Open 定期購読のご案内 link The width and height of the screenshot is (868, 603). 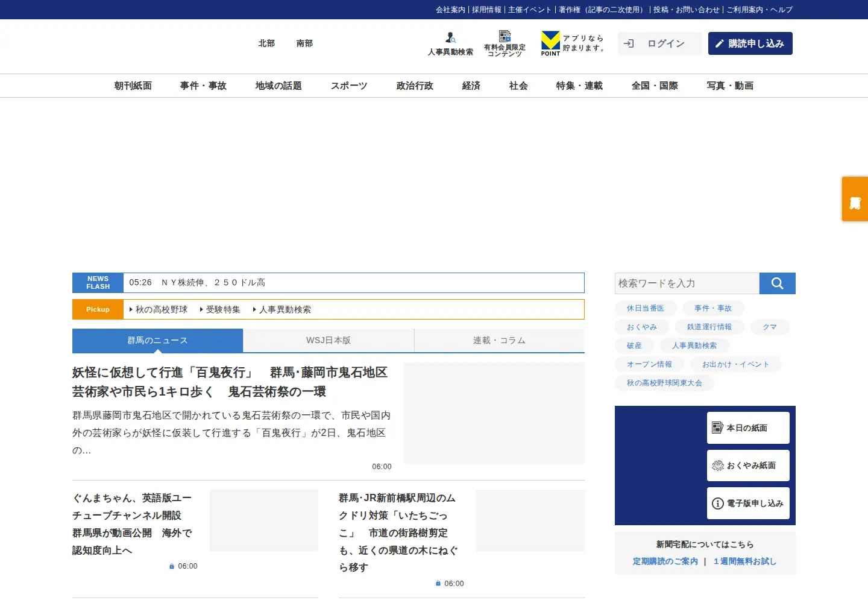pos(665,561)
